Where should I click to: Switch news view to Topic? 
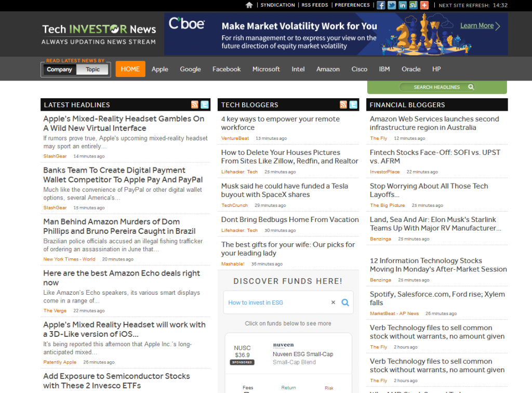[93, 70]
